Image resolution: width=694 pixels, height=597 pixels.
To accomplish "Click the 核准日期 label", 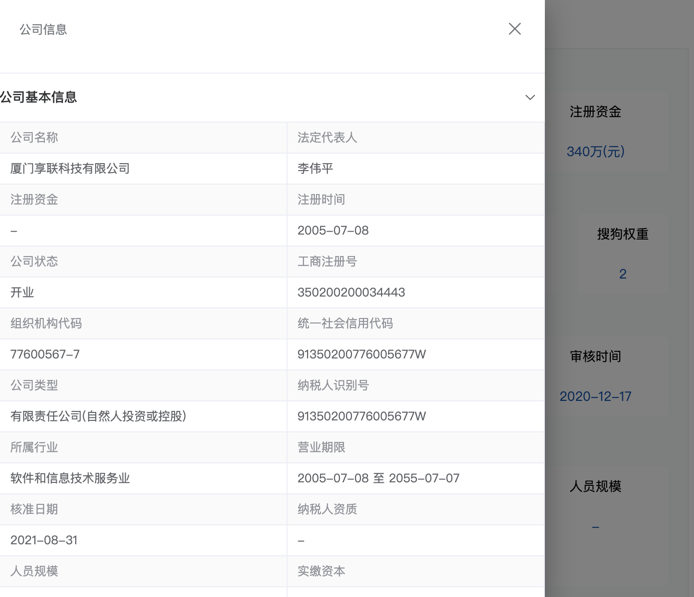I will [x=34, y=509].
